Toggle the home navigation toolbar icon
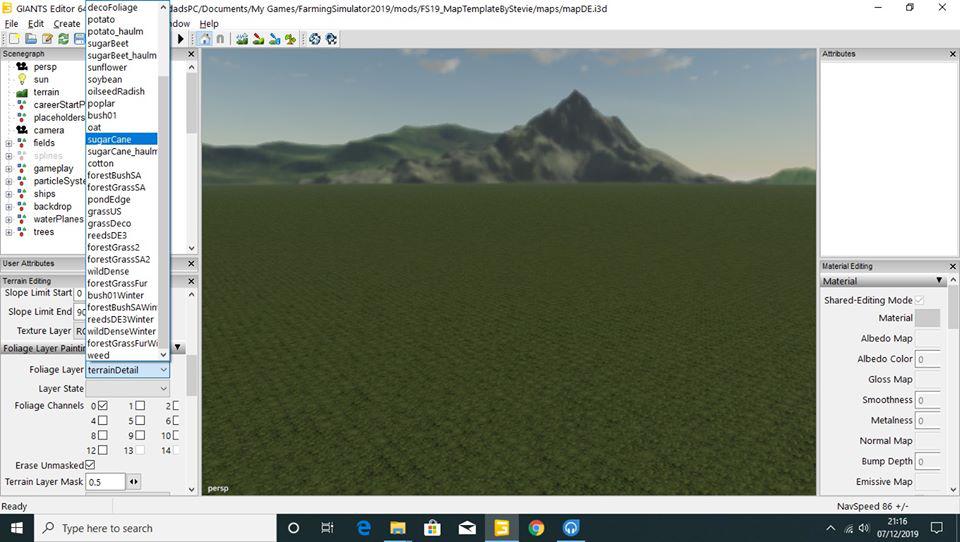Viewport: 960px width, 542px height. tap(204, 39)
